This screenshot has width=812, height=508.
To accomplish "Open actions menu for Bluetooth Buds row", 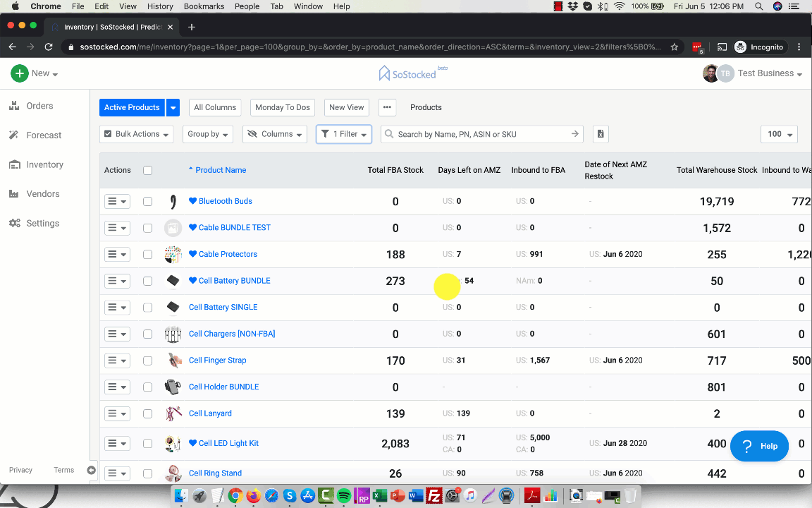I will pyautogui.click(x=117, y=202).
